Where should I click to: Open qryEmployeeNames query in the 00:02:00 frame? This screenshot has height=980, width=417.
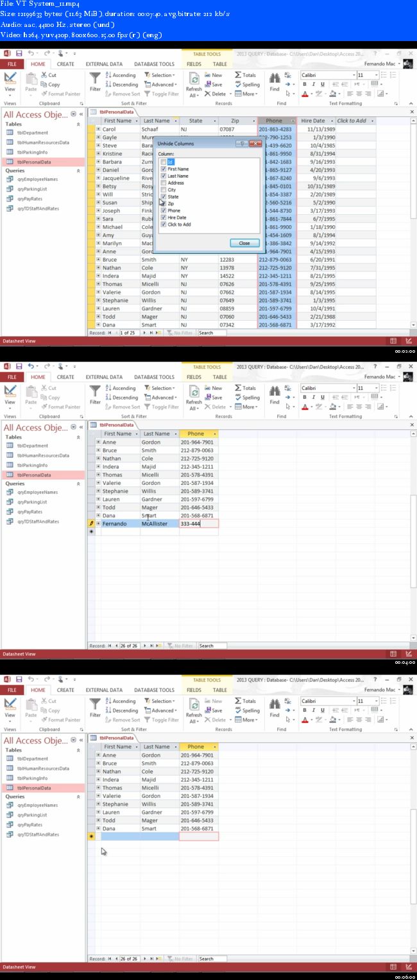pos(37,179)
